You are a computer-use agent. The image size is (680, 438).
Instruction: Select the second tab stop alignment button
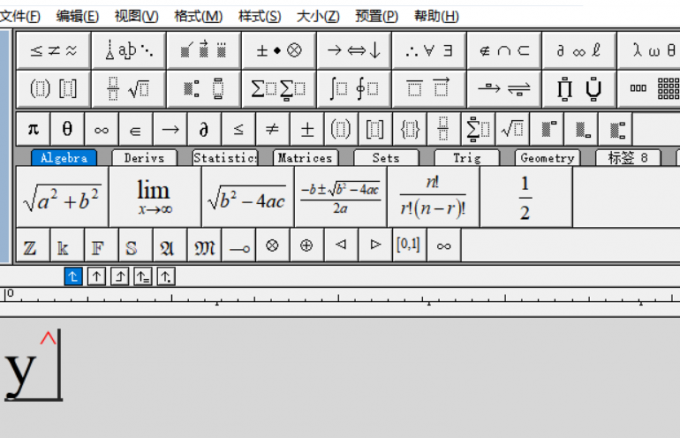[96, 277]
